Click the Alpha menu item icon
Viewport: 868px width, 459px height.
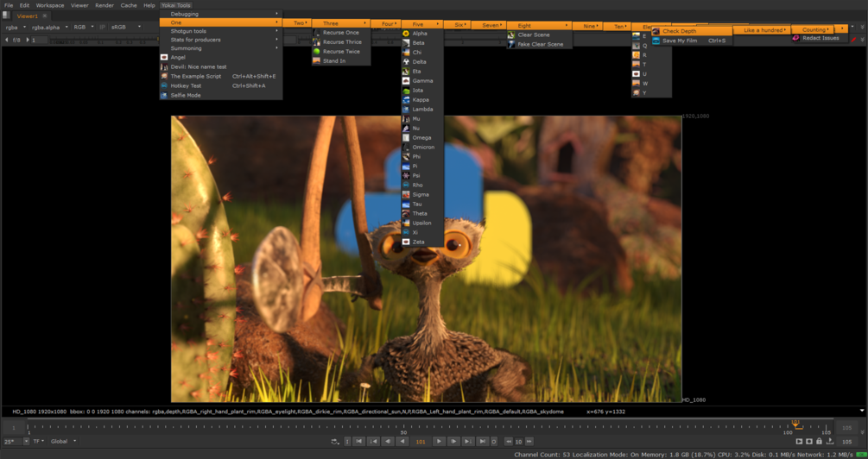406,33
